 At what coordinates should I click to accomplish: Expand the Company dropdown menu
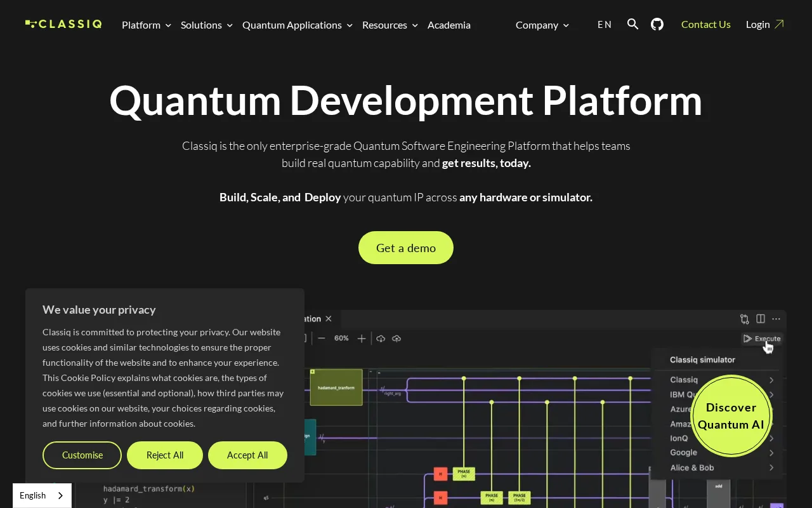(x=542, y=25)
